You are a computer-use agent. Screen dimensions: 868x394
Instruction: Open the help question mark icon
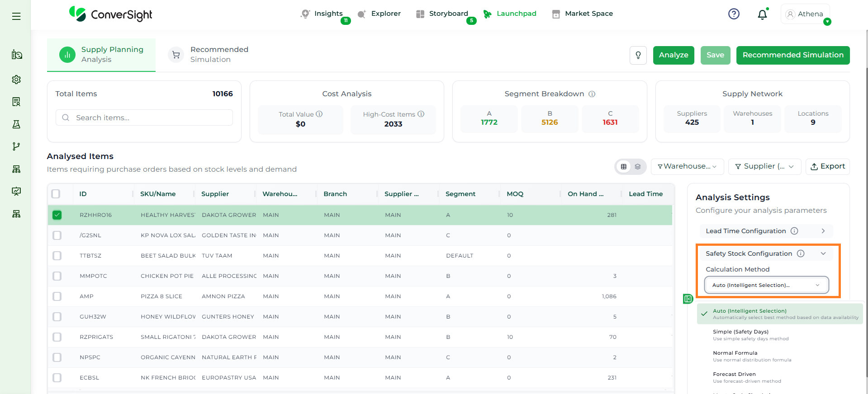tap(734, 14)
